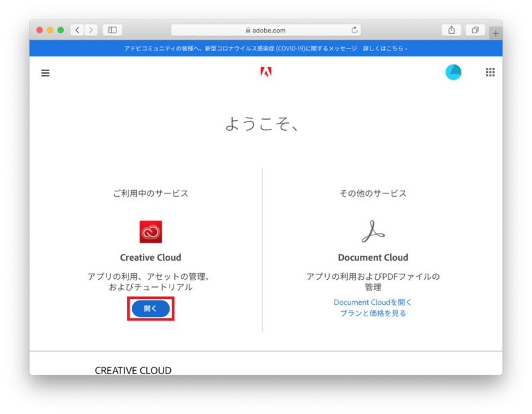Open the プランと価格を見る link
The image size is (532, 414).
tap(373, 313)
